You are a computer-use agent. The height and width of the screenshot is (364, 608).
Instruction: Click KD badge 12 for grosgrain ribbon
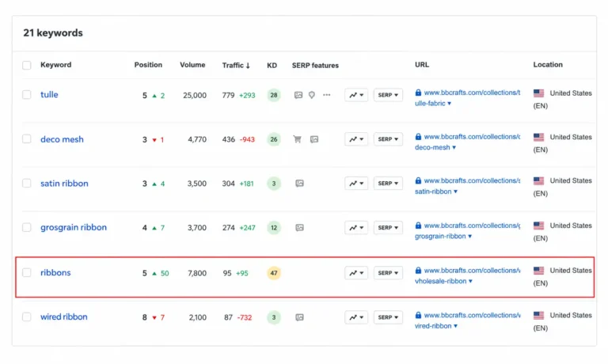coord(274,228)
